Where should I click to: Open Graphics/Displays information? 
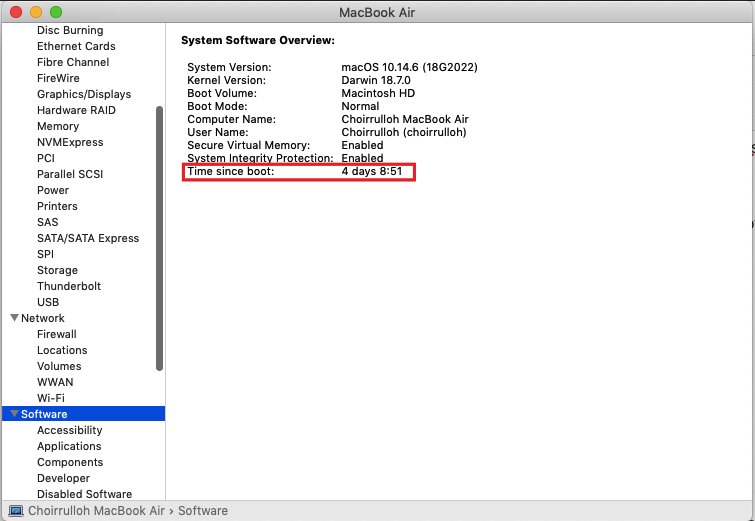(x=84, y=94)
